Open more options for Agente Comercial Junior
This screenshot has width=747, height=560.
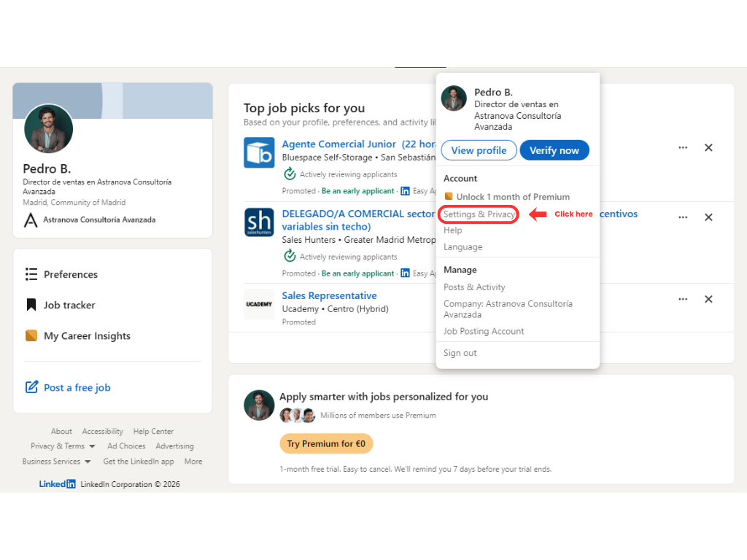[x=683, y=147]
